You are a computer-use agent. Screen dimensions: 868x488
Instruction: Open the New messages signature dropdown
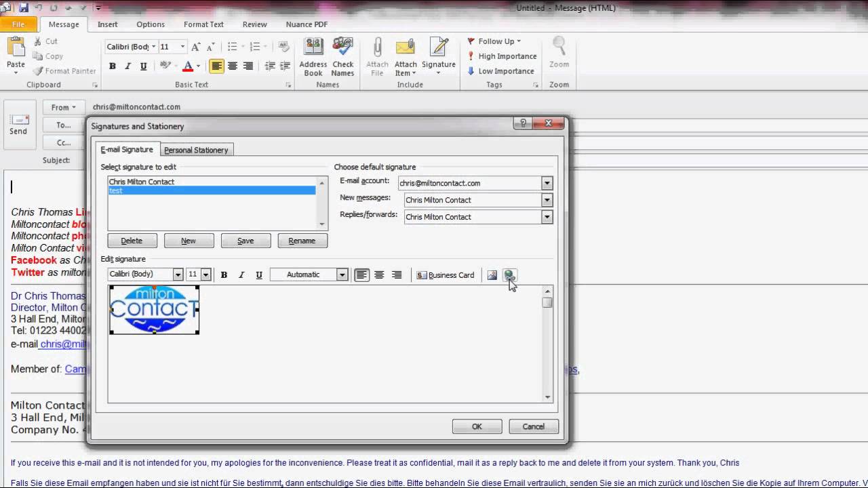[x=546, y=200]
